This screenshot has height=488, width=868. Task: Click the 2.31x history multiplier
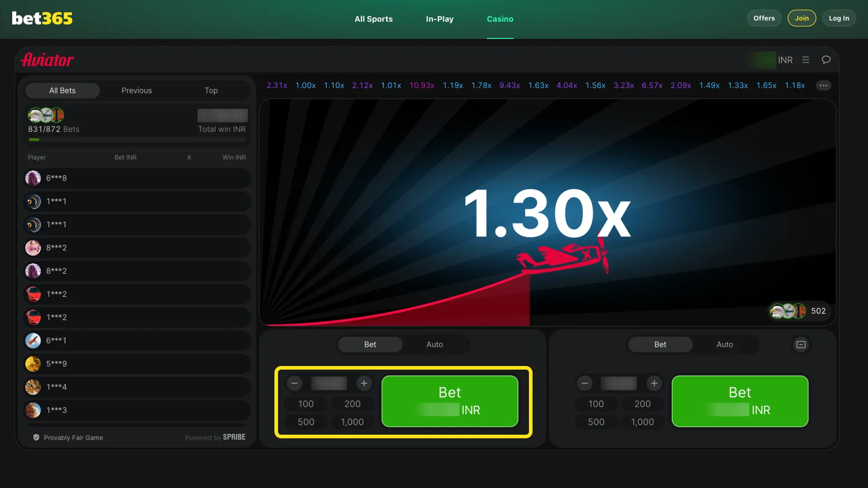pos(277,85)
